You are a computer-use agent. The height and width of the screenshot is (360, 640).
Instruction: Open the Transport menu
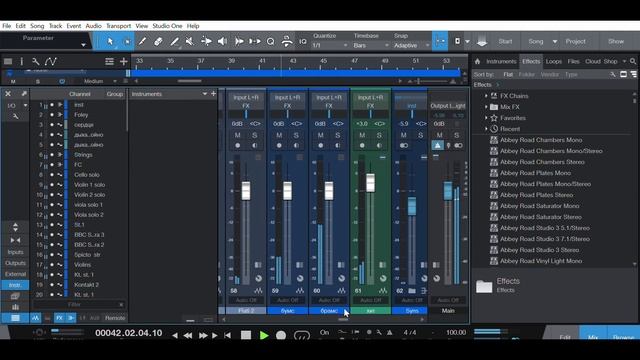click(x=118, y=26)
